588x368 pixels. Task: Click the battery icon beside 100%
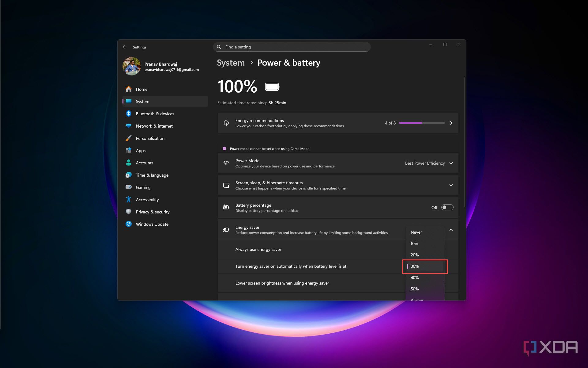[272, 87]
